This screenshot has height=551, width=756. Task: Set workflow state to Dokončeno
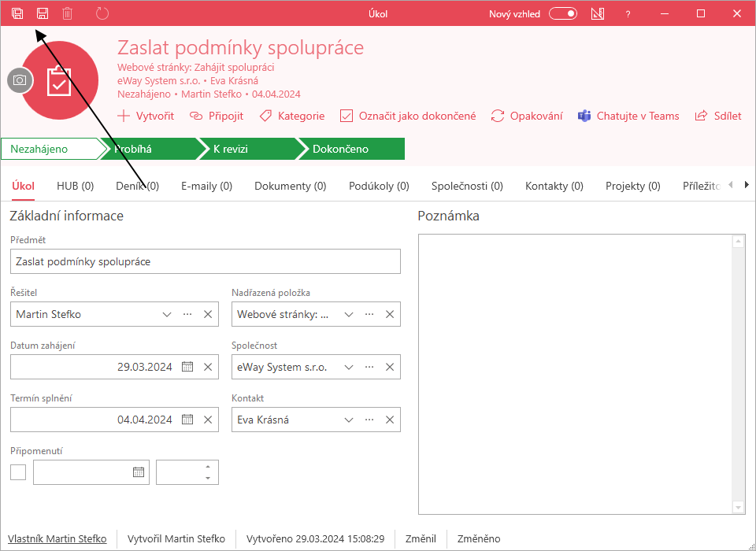[352, 149]
